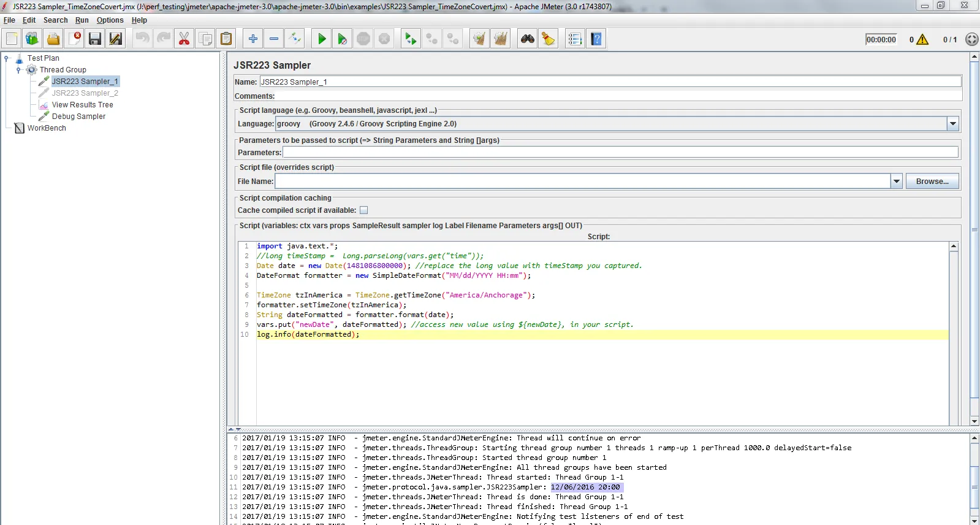Screen dimensions: 980x525
Task: Select View Results Tree in tree
Action: (x=82, y=105)
